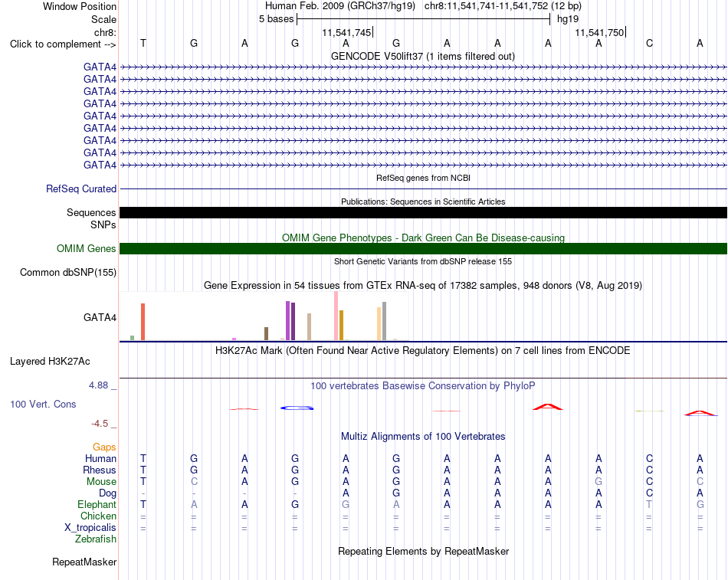
Task: Click the Chicken alignment row label
Action: click(x=98, y=516)
